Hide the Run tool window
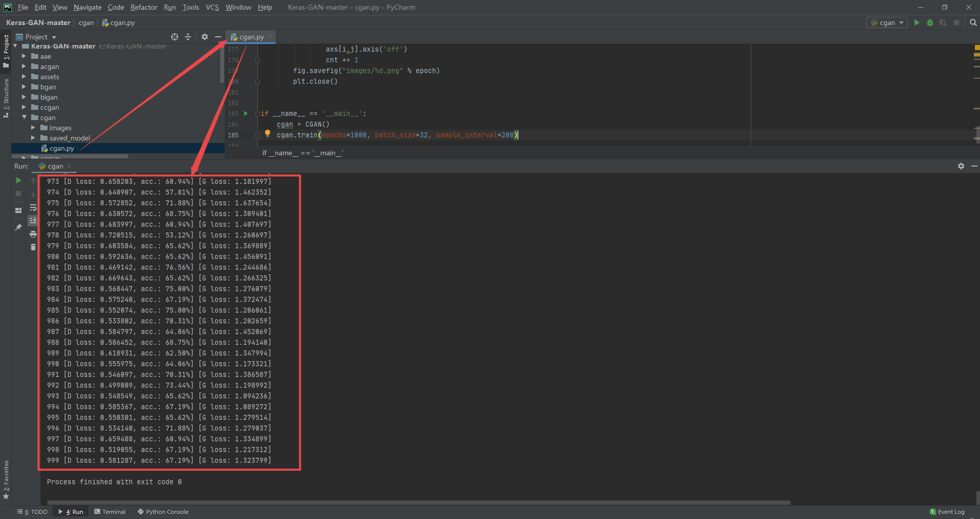Image resolution: width=980 pixels, height=519 pixels. [974, 166]
